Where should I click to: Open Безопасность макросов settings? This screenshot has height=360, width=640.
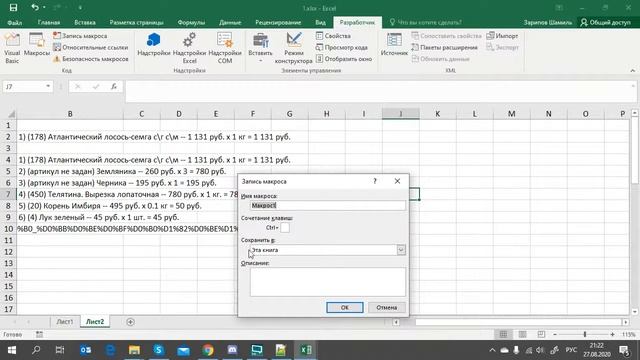click(x=91, y=59)
